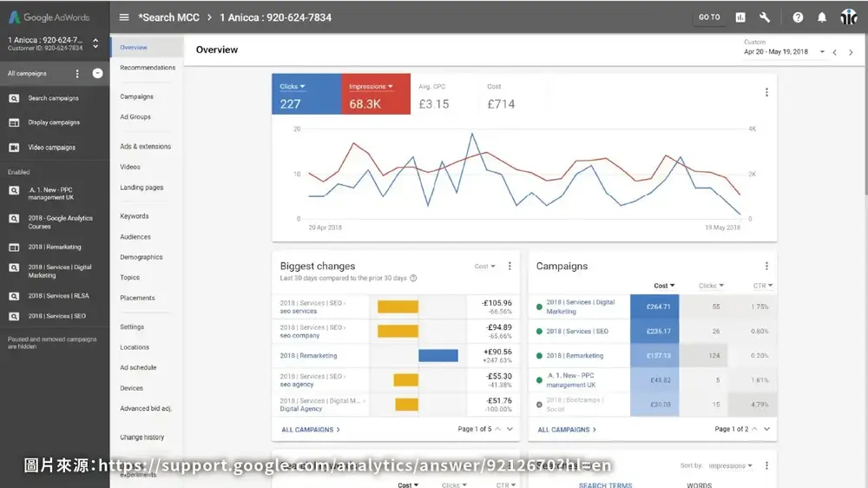The height and width of the screenshot is (488, 868).
Task: Open All campaigns three-dot options
Action: coord(77,73)
